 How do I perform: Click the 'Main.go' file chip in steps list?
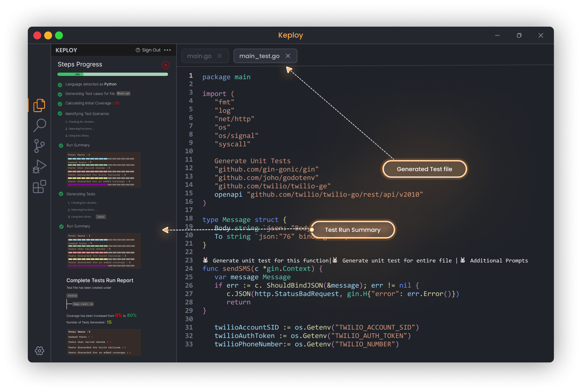click(123, 93)
